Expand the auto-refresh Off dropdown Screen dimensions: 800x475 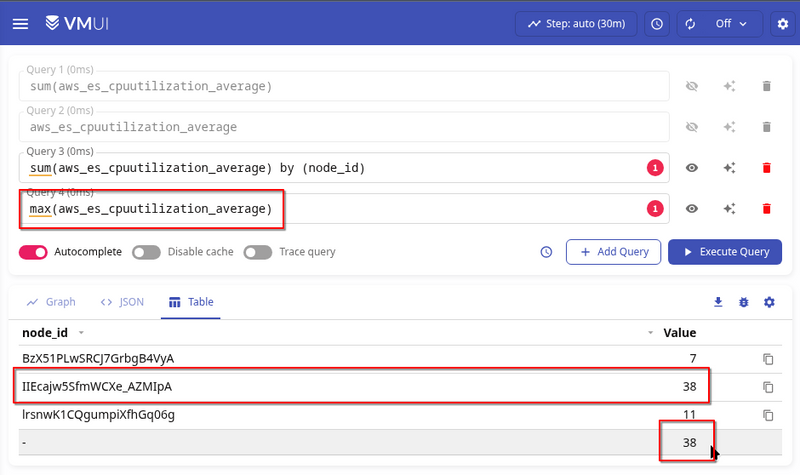tap(718, 23)
